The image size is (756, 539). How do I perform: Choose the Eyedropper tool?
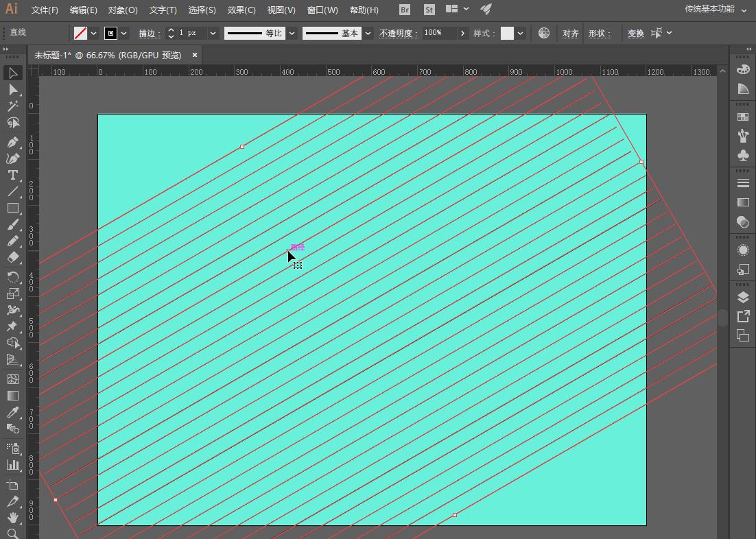(x=12, y=412)
